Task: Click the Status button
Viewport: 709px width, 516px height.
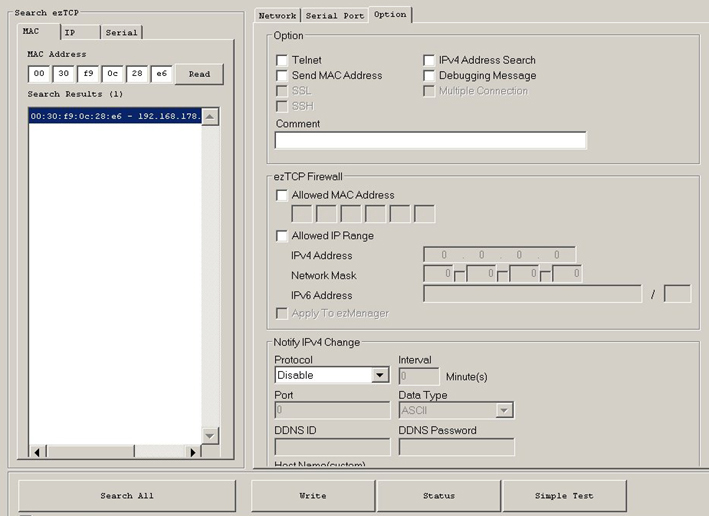Action: [439, 496]
